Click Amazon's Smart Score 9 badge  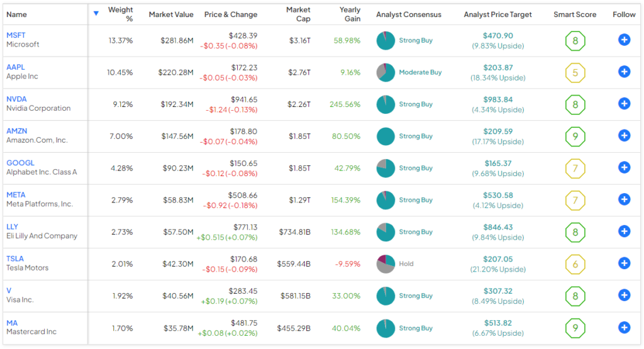pos(575,136)
